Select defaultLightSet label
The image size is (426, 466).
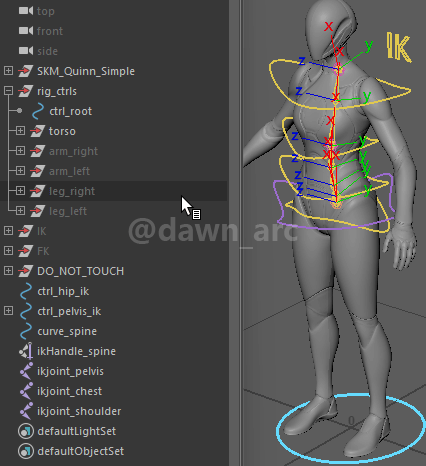77,431
